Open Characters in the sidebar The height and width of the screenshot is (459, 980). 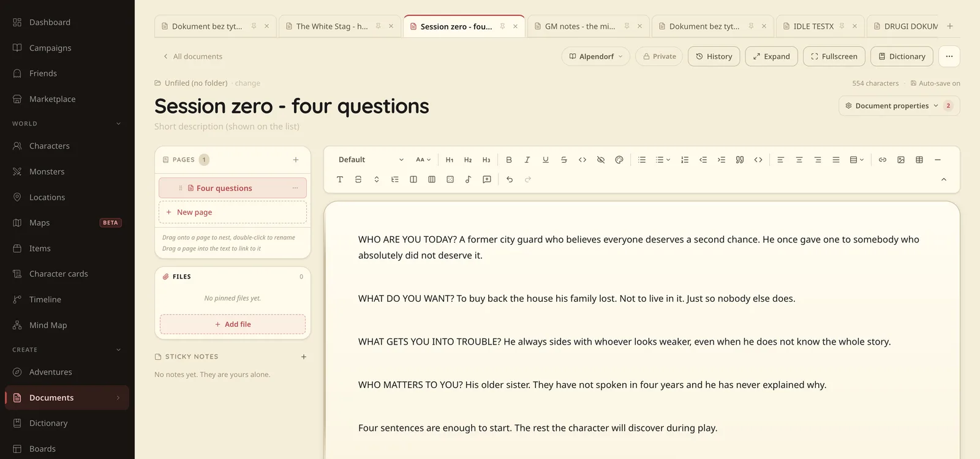67,146
